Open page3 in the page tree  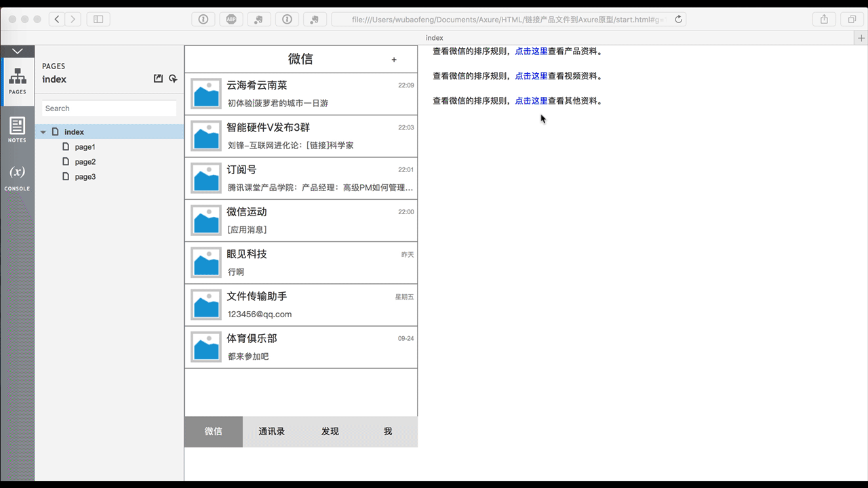[85, 177]
